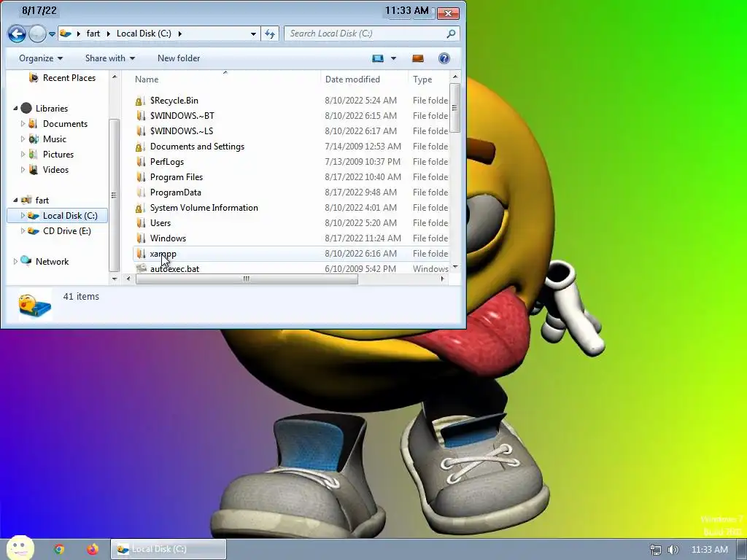The width and height of the screenshot is (747, 560).
Task: Open the Share with menu
Action: [x=109, y=58]
